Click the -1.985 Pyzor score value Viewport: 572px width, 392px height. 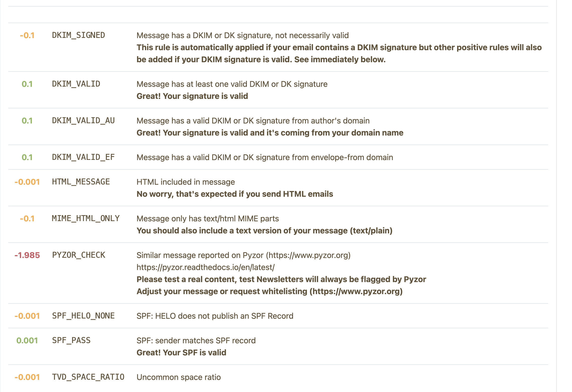(27, 255)
